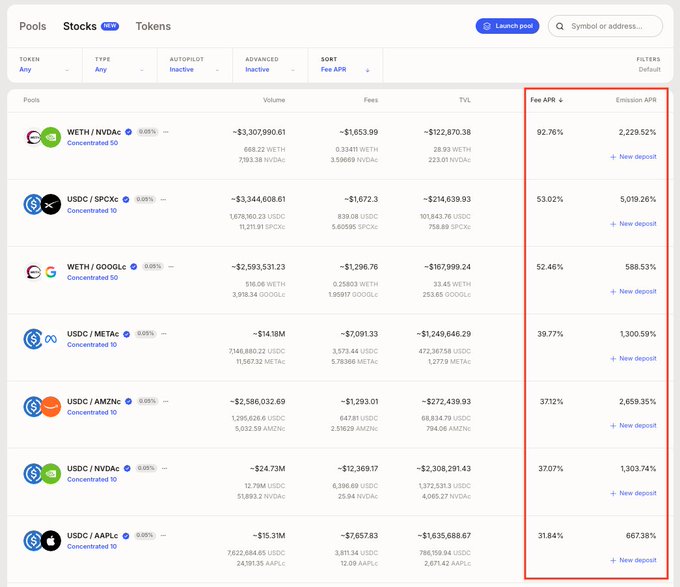Viewport: 680px width, 587px height.
Task: Open Concentrated 10 link under USDC / AMZNc
Action: pyautogui.click(x=92, y=412)
